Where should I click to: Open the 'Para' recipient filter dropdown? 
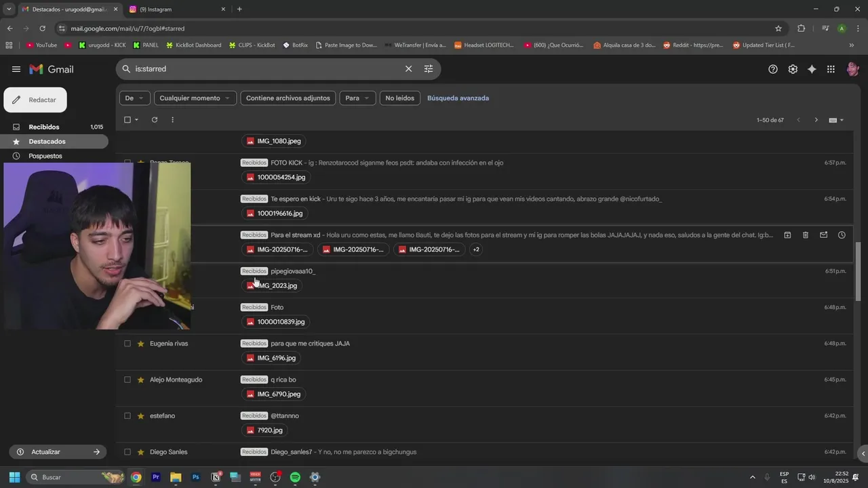click(x=357, y=98)
